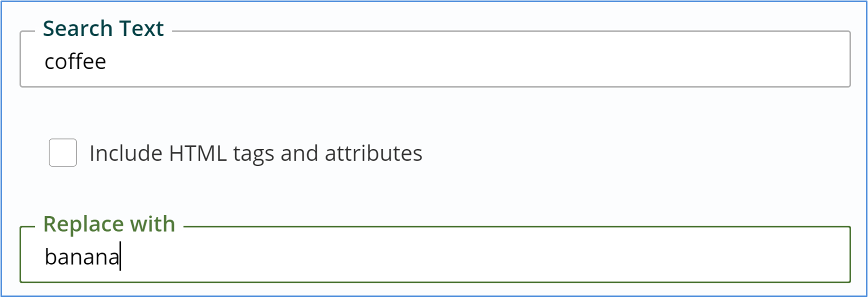Focus the Replace with input field
868x298 pixels.
(435, 257)
